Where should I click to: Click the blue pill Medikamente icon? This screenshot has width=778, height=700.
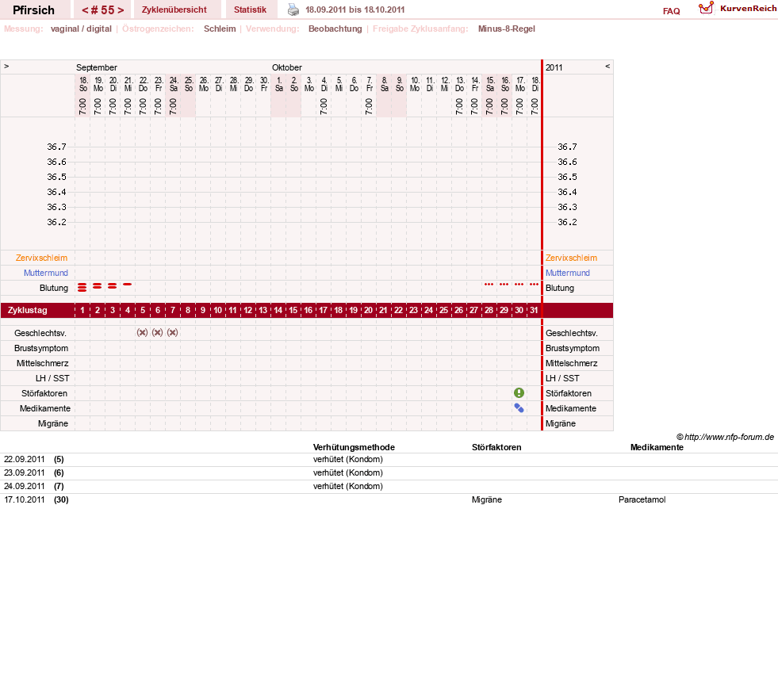[519, 407]
